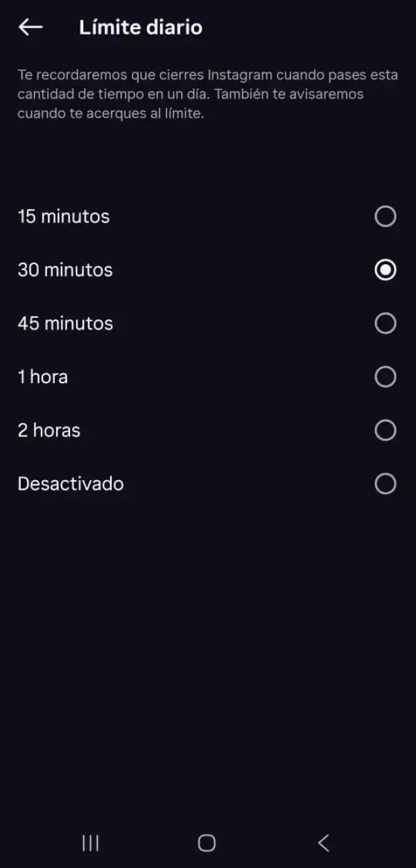Pick the 2 horas radio button
416x868 pixels.
(x=385, y=430)
